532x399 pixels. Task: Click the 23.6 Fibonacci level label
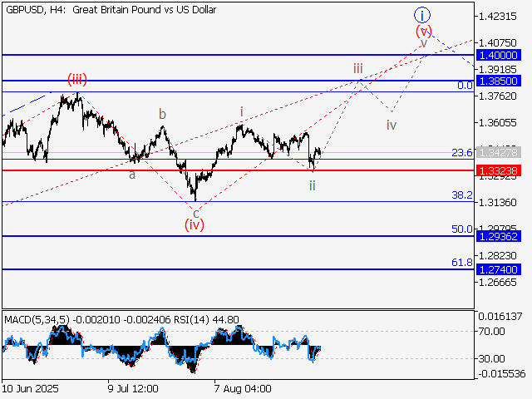(x=461, y=153)
